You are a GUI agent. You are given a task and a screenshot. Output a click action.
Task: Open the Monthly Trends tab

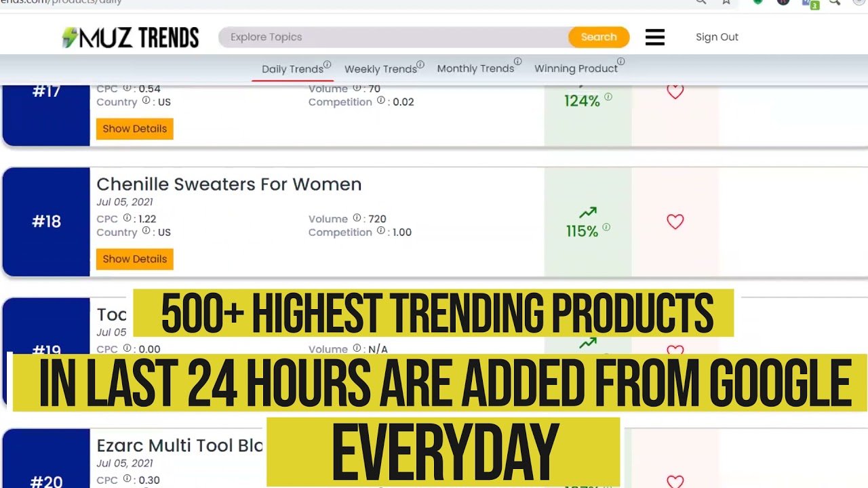(475, 68)
